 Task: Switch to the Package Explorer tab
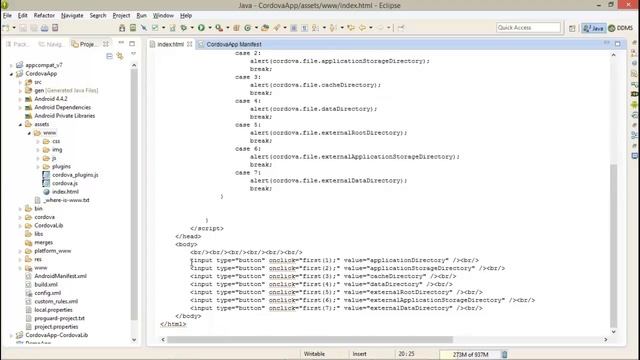pos(18,44)
